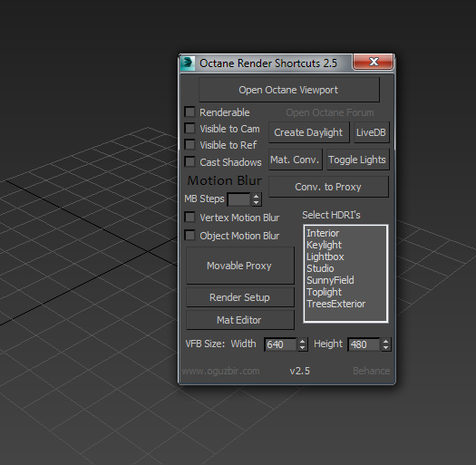
Task: Enable Vertex Motion Blur checkbox
Action: point(190,218)
